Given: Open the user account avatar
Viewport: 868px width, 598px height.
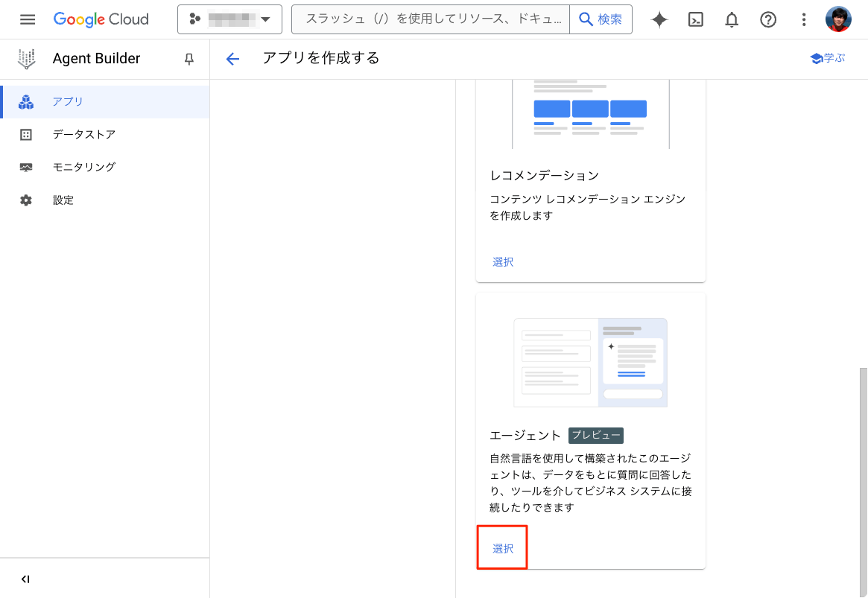Looking at the screenshot, I should (838, 19).
